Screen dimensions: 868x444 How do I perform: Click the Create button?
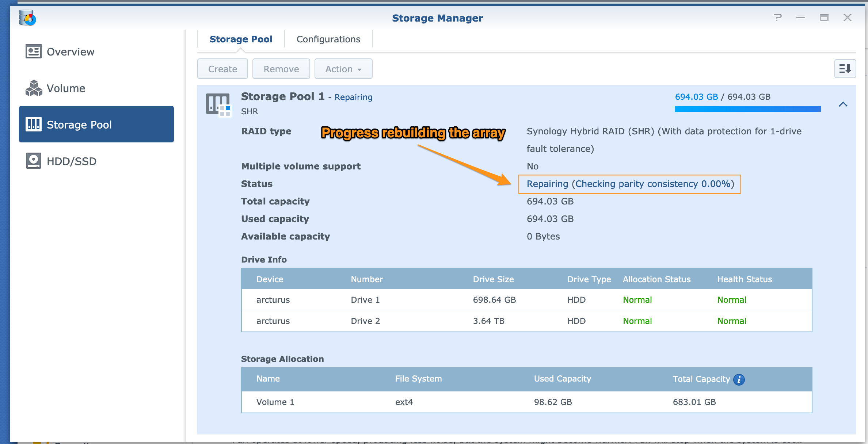tap(222, 69)
